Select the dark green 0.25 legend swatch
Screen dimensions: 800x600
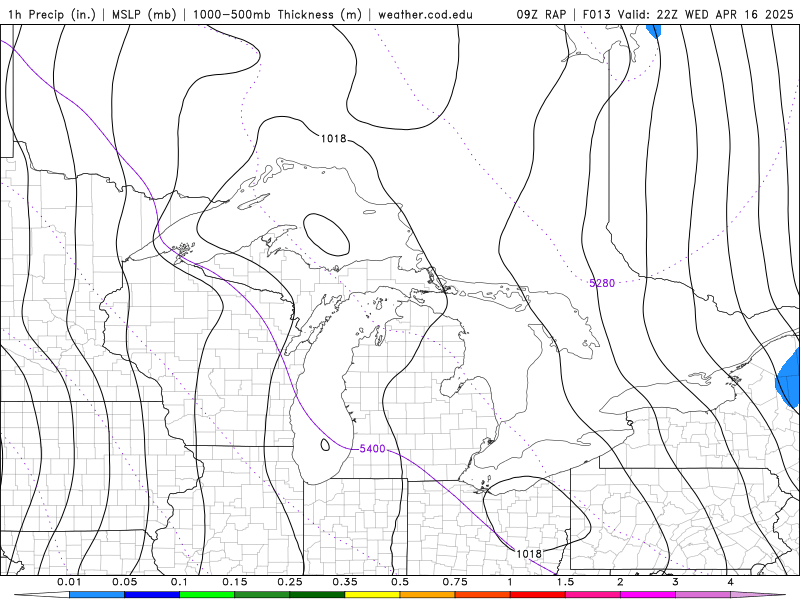[x=317, y=595]
